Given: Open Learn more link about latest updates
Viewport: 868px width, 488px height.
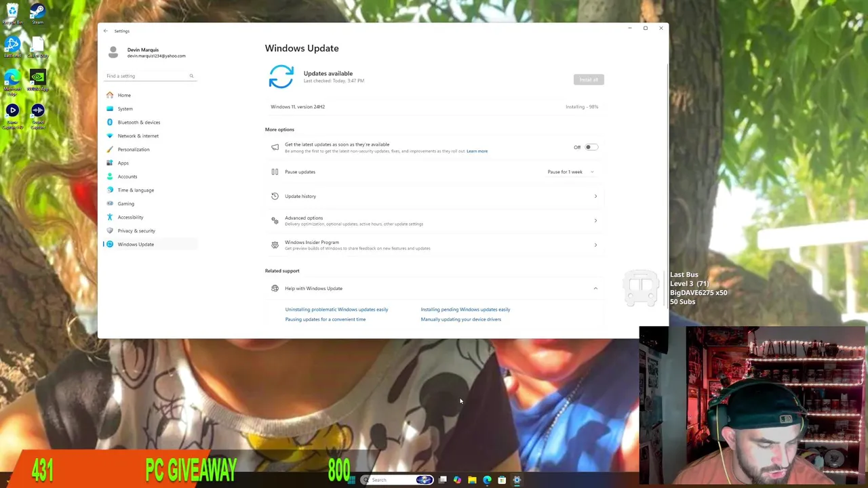Looking at the screenshot, I should pos(477,151).
